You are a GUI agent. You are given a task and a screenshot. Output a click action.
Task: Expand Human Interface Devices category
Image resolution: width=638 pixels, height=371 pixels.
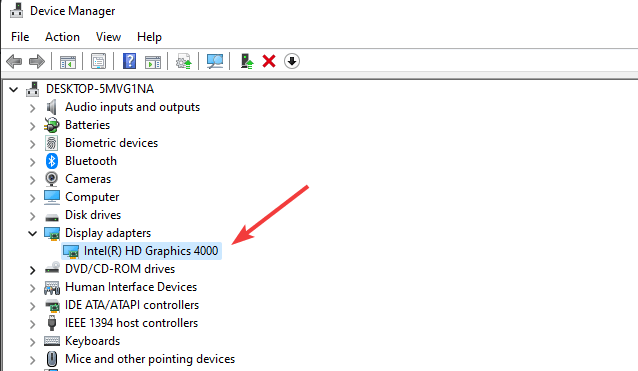[x=33, y=288]
